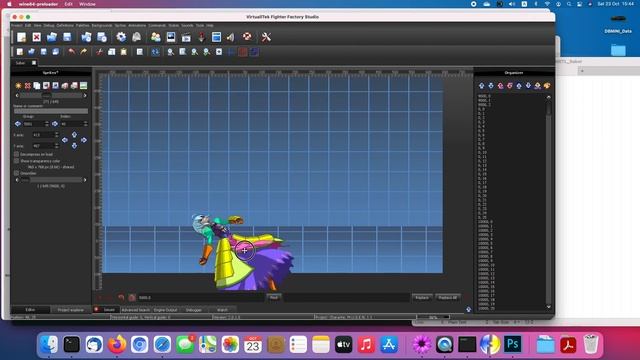Click the Organizer list scroll down arrow
This screenshot has height=360, width=640.
pos(549,307)
